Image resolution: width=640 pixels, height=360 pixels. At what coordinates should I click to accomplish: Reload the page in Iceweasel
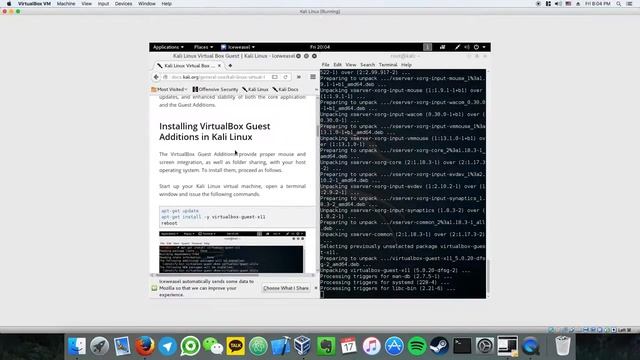pos(285,77)
